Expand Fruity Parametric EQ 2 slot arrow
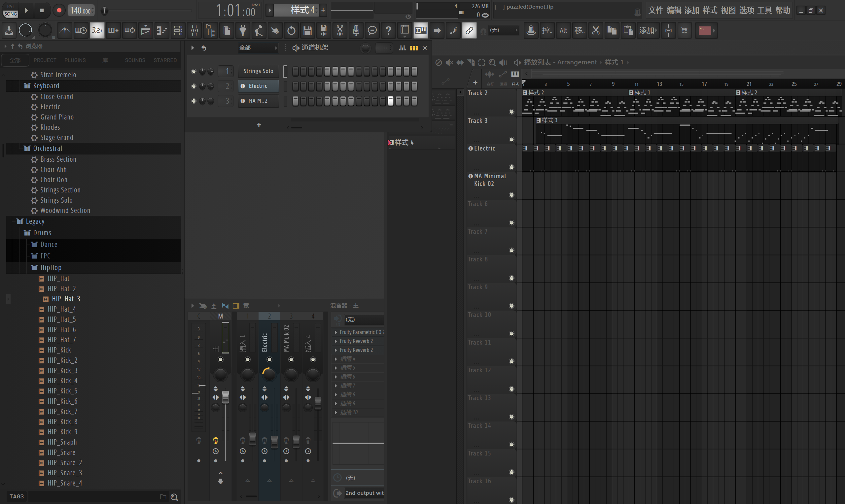This screenshot has width=845, height=504. tap(336, 332)
